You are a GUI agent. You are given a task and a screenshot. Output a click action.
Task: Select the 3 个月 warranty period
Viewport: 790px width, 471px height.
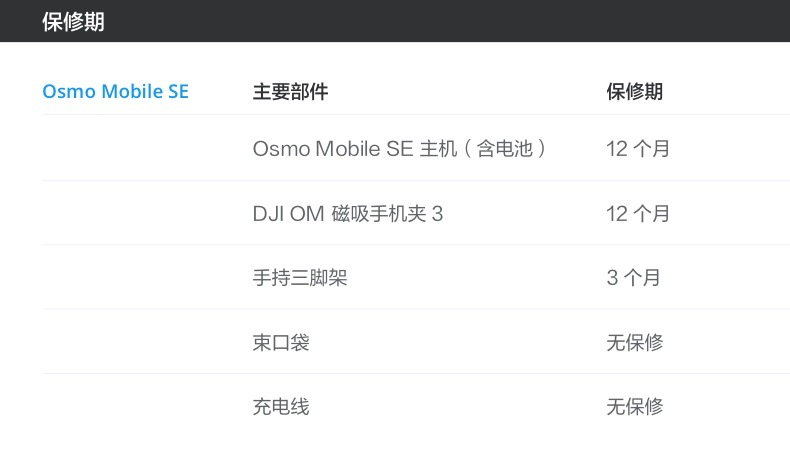633,278
